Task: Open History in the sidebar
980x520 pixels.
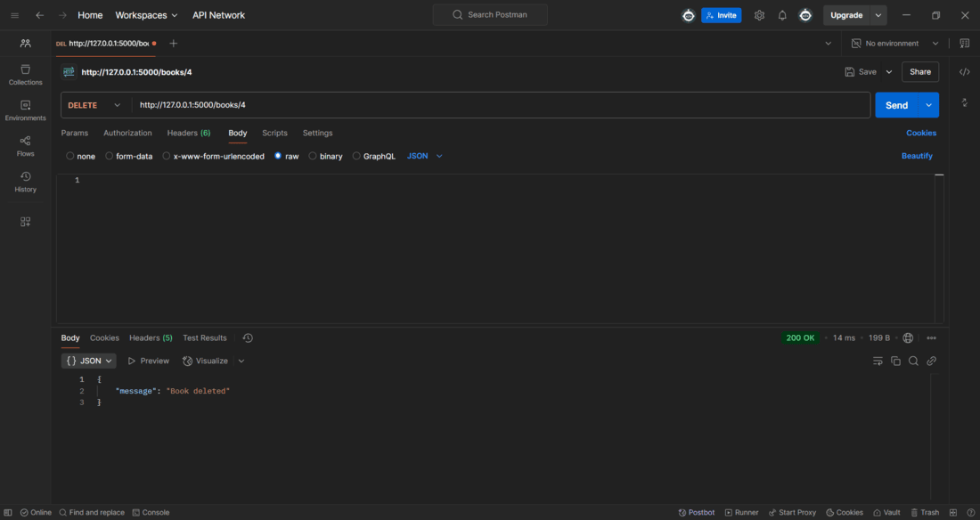Action: [25, 182]
